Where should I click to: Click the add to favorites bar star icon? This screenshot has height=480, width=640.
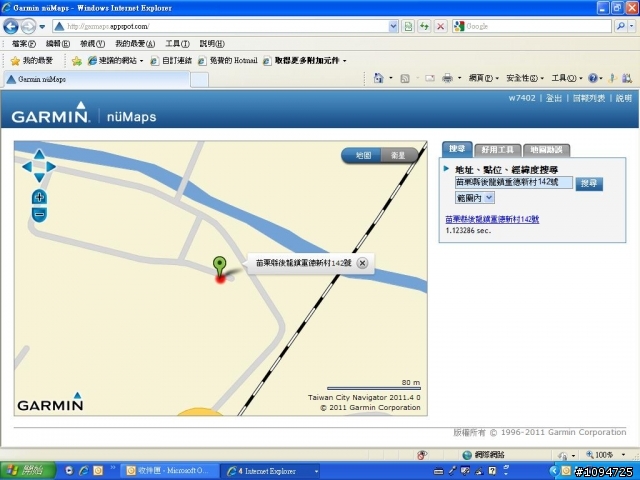[x=76, y=61]
